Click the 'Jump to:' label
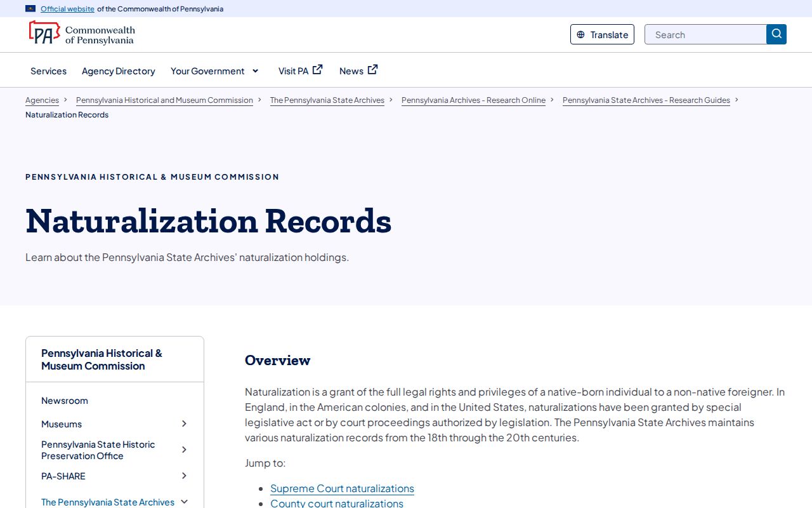 [x=265, y=463]
